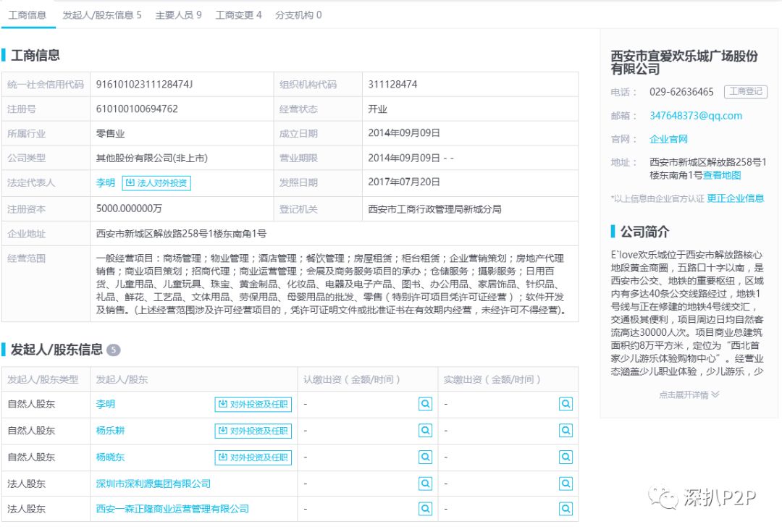Viewport: 782px width, 532px height.
Task: Click the 工商登记 badge
Action: click(746, 91)
